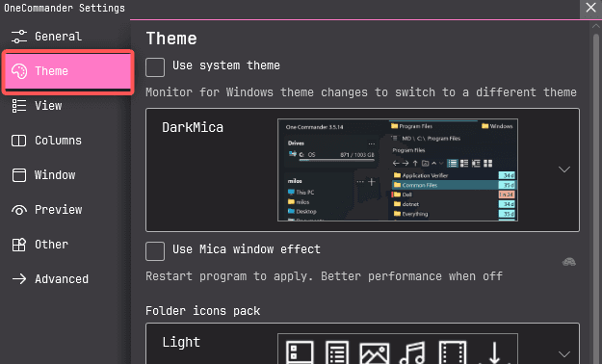Click the scrollbar up arrow
Viewport: 602px width, 364px height.
tap(596, 26)
